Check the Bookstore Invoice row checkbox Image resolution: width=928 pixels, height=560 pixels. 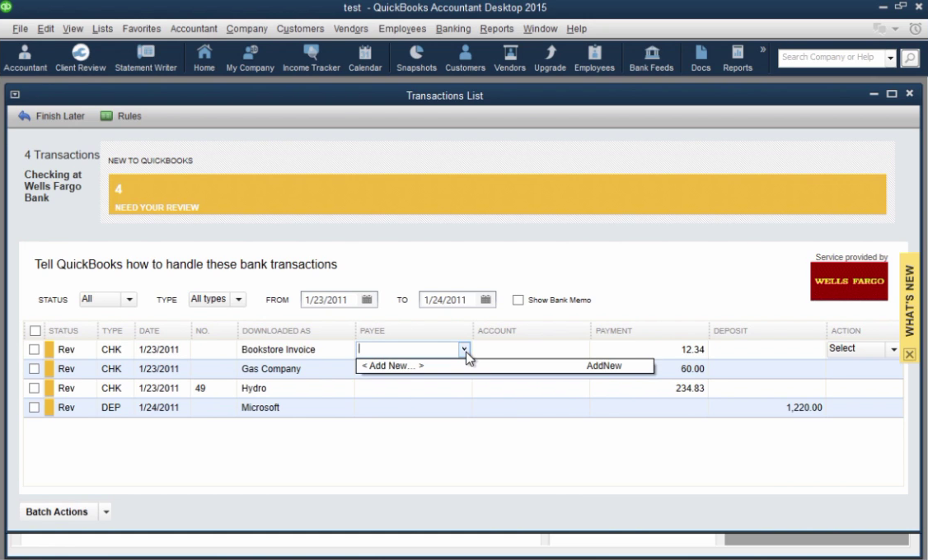point(35,349)
